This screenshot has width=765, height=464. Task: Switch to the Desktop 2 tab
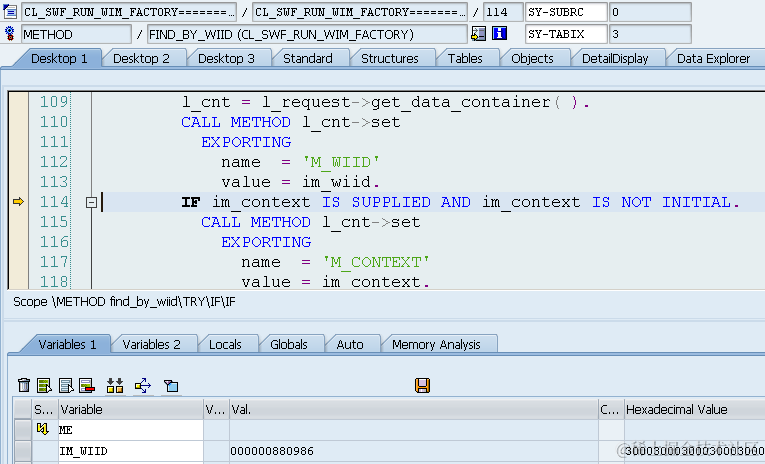click(x=141, y=59)
